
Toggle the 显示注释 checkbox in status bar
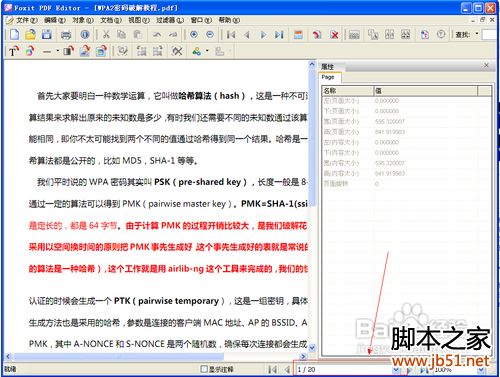coord(204,369)
